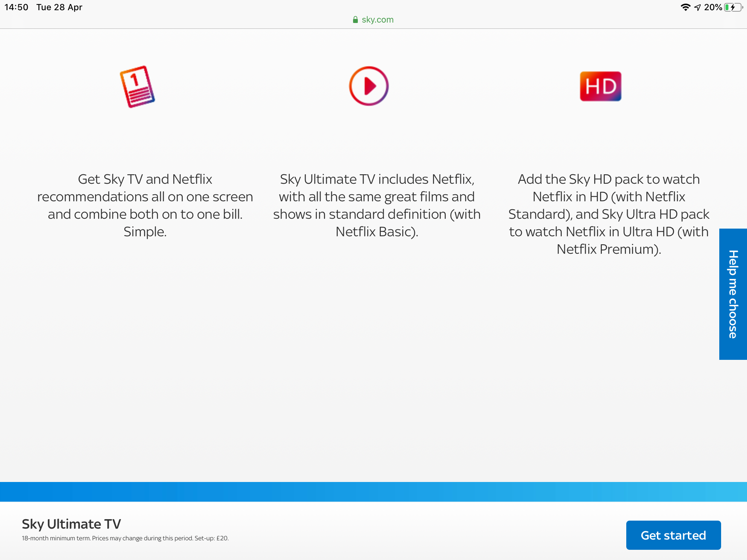
Task: Click the 18-month minimum term fine print
Action: (125, 538)
